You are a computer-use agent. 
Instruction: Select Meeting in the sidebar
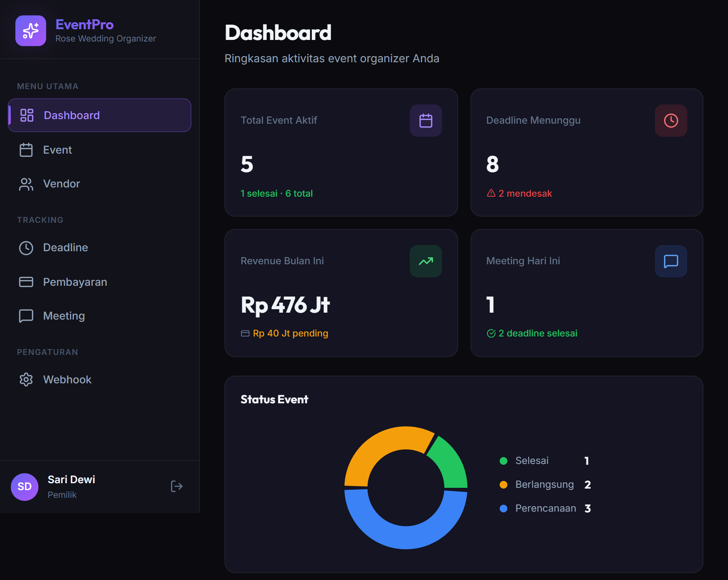click(64, 316)
